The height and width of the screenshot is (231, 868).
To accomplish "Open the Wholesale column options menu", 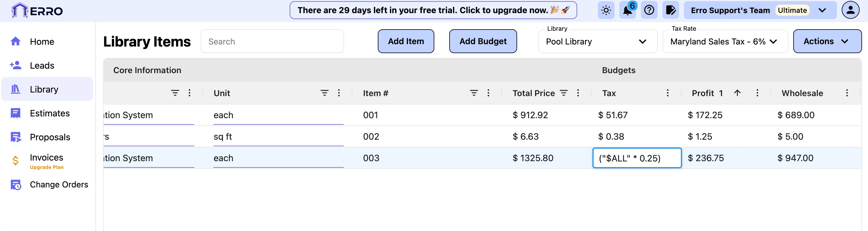I will click(847, 93).
